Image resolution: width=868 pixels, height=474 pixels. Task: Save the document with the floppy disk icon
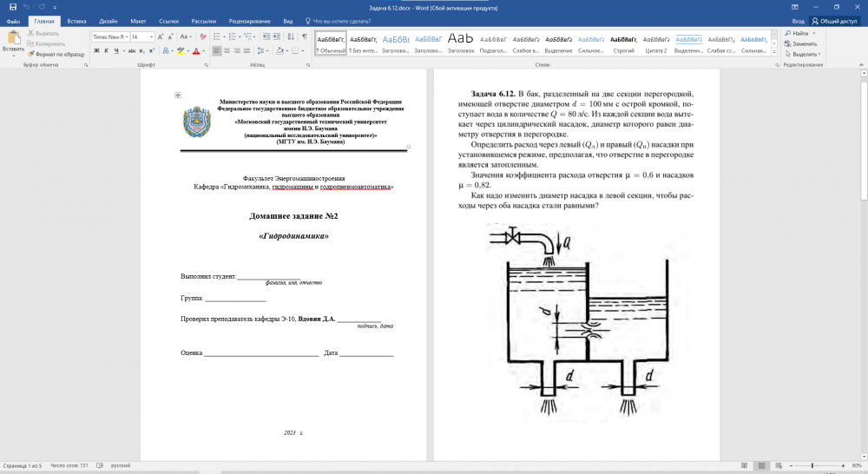tap(13, 7)
